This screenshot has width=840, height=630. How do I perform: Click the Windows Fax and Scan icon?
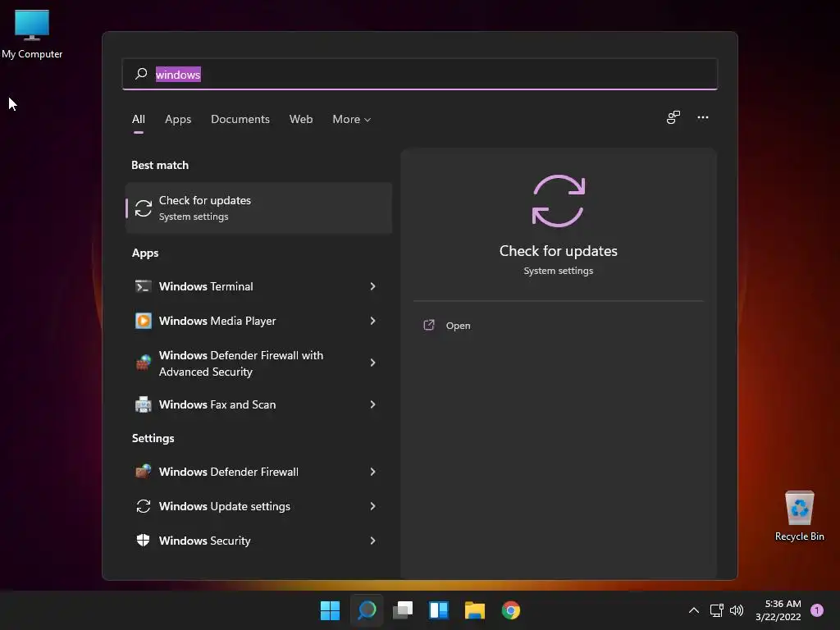(143, 404)
